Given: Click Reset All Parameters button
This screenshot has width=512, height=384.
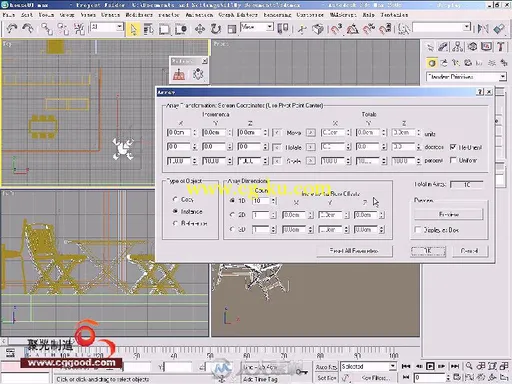Looking at the screenshot, I should tap(354, 251).
